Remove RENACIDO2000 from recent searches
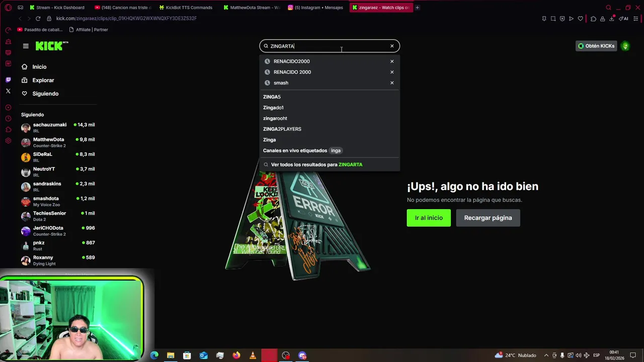This screenshot has width=644, height=362. coord(392,61)
